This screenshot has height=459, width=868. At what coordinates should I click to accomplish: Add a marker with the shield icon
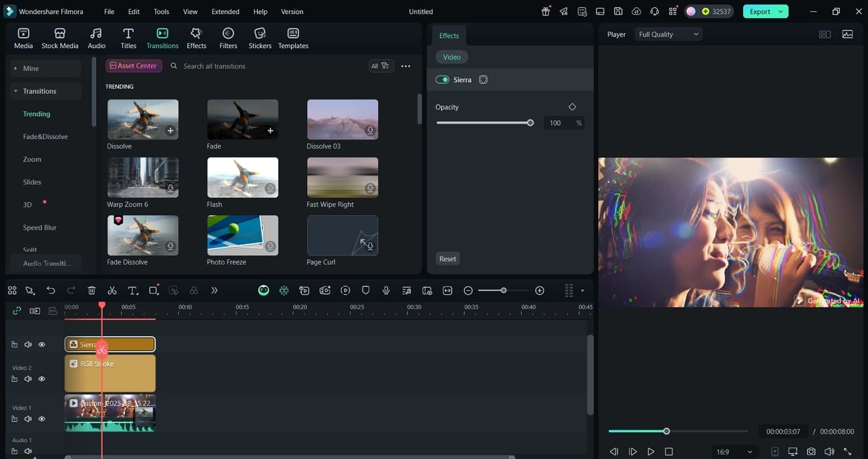pos(366,291)
